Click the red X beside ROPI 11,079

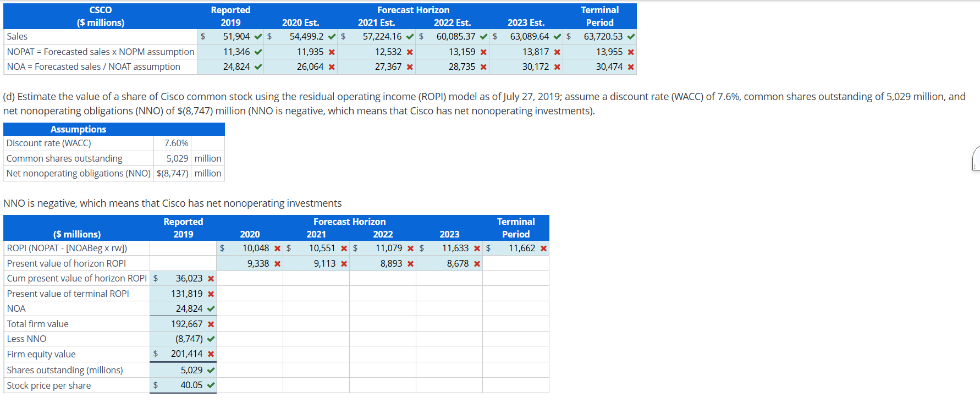tap(411, 249)
